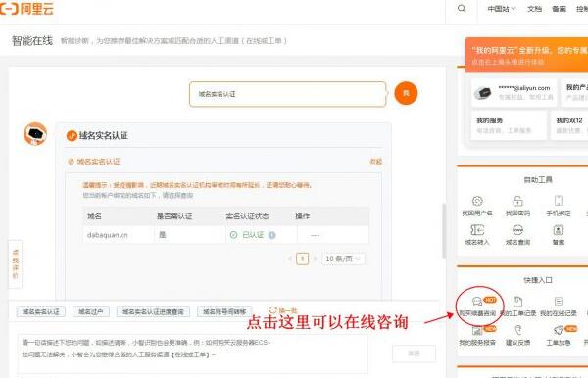The image size is (588, 378).
Task: Open the 10 条/页 page size dropdown
Action: (343, 259)
